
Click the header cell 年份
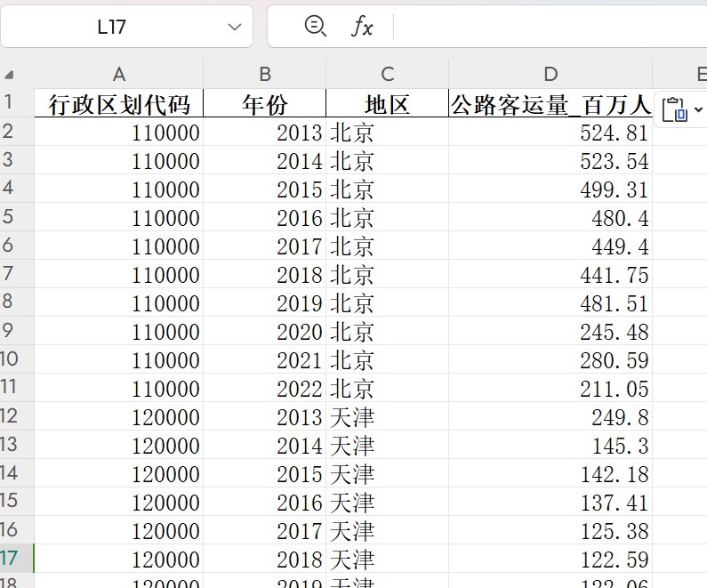click(265, 103)
